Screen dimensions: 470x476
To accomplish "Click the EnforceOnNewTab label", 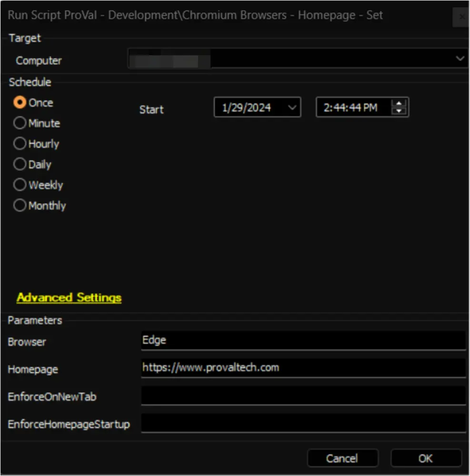I will (x=52, y=397).
